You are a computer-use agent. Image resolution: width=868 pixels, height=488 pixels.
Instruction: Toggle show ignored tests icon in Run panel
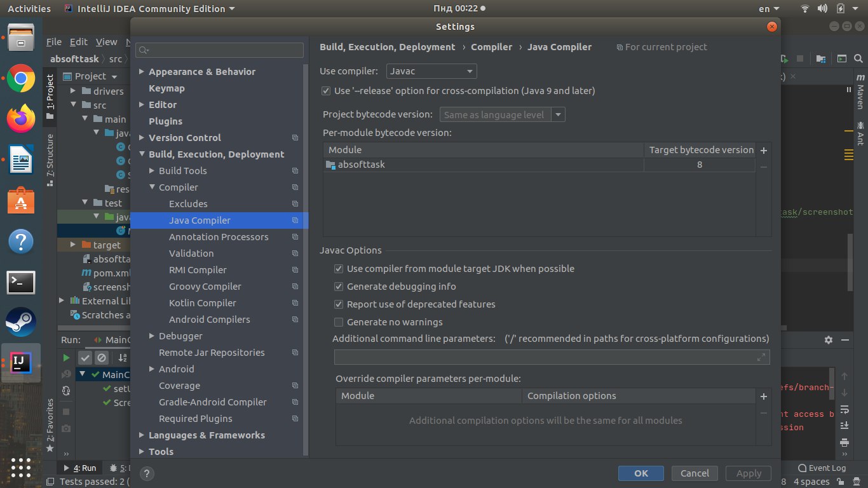(x=101, y=358)
